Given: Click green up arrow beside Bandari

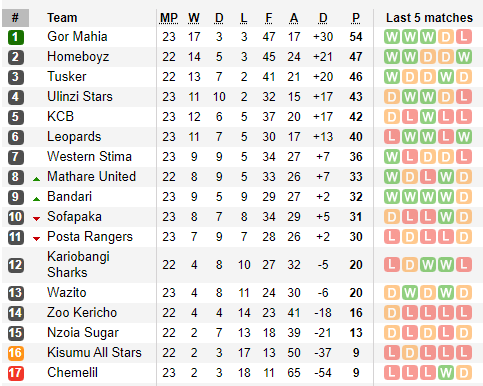Looking at the screenshot, I should [37, 199].
